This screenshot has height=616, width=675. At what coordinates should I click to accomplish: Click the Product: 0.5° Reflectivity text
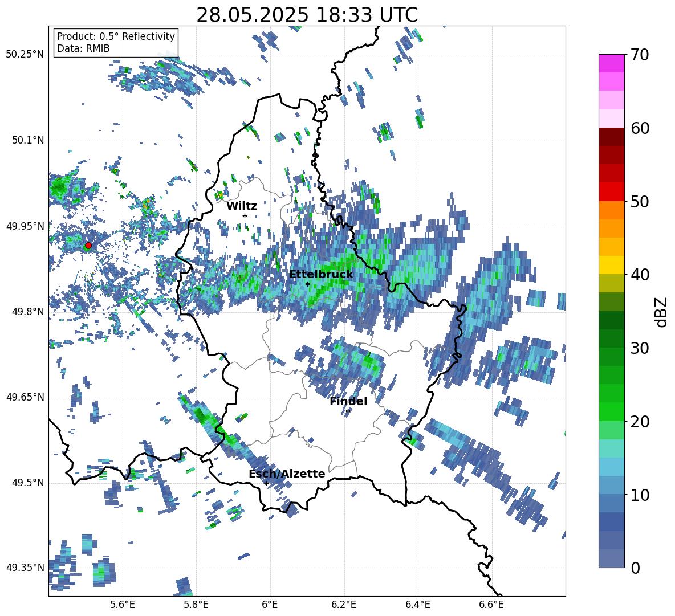click(116, 36)
